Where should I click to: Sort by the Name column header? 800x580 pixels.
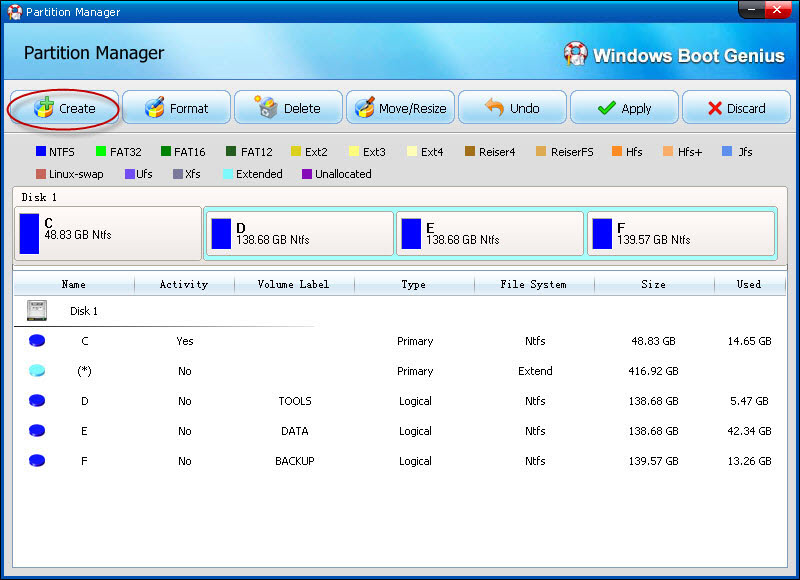coord(74,284)
